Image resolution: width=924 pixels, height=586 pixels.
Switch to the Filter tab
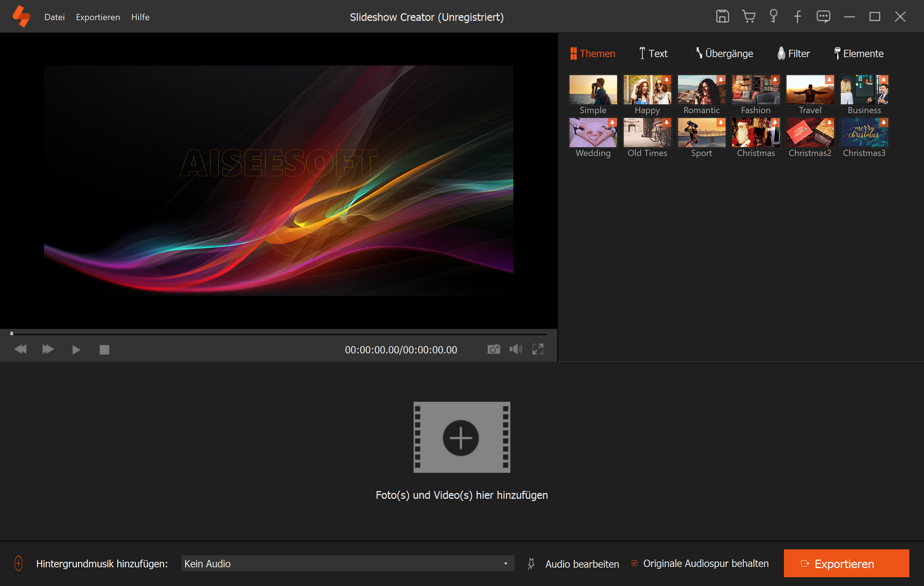pos(794,54)
